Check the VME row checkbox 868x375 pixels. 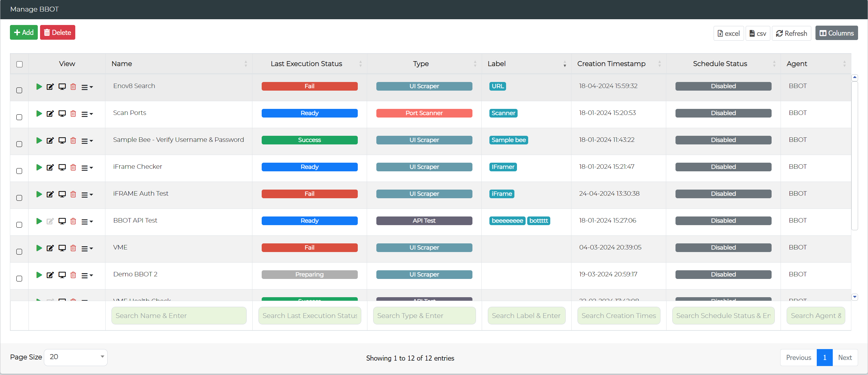pyautogui.click(x=20, y=252)
